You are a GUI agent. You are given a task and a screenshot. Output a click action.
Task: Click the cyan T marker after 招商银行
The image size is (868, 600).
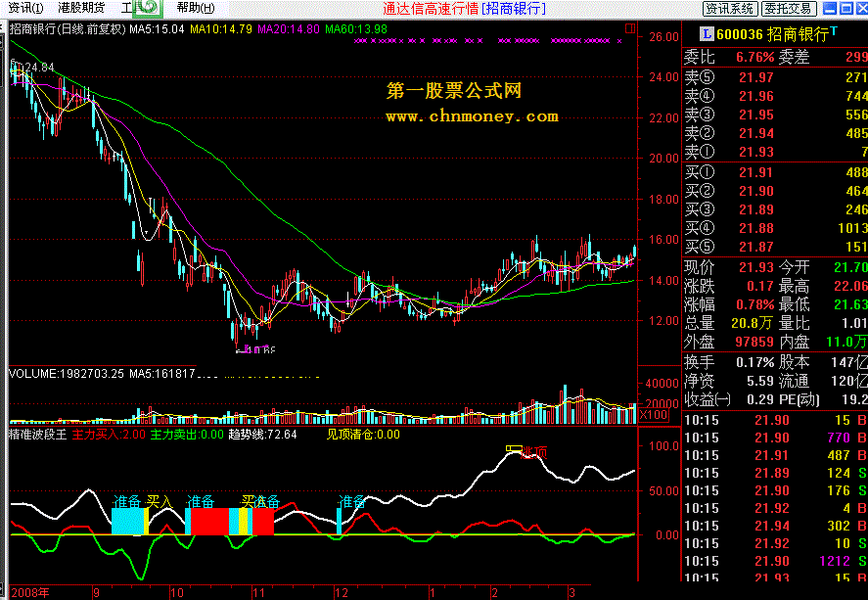coord(834,31)
